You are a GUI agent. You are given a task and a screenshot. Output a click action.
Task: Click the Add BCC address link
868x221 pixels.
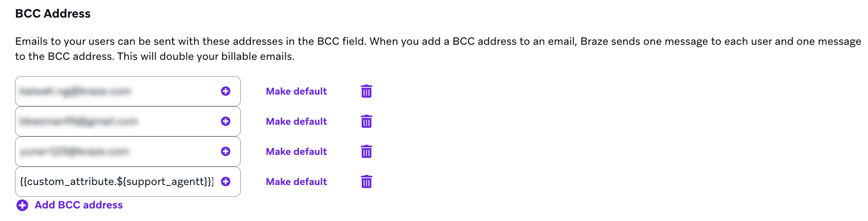pyautogui.click(x=79, y=205)
